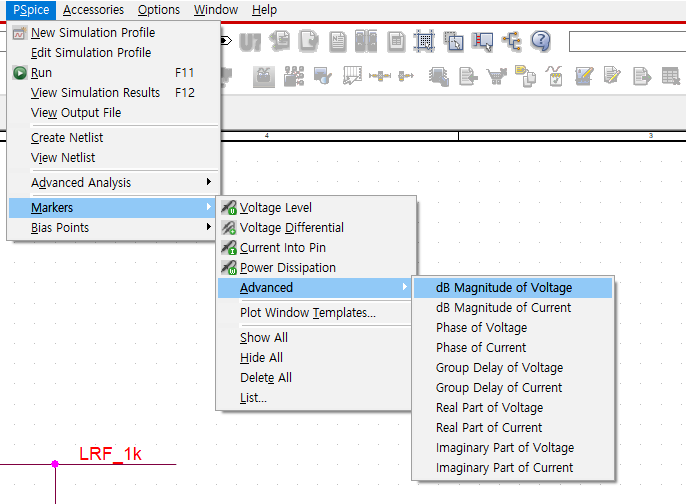Click the grid with arrow toolbar icon
Viewport: 686px width, 504px height.
(352, 76)
